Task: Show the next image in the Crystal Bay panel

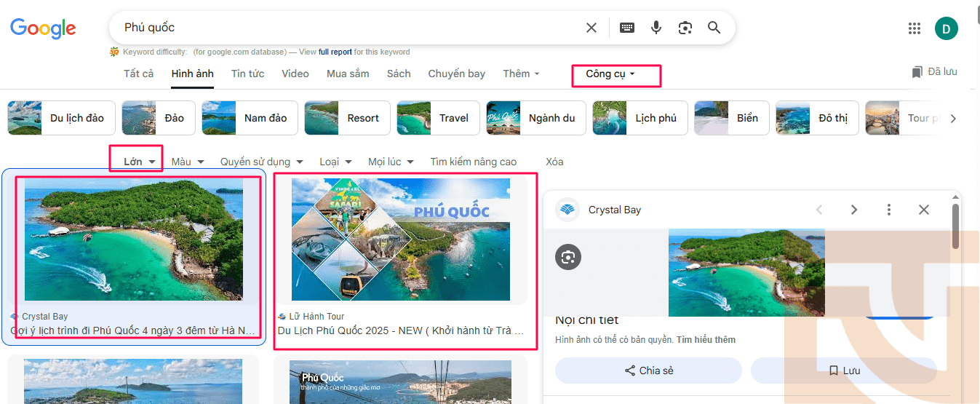Action: pyautogui.click(x=854, y=210)
